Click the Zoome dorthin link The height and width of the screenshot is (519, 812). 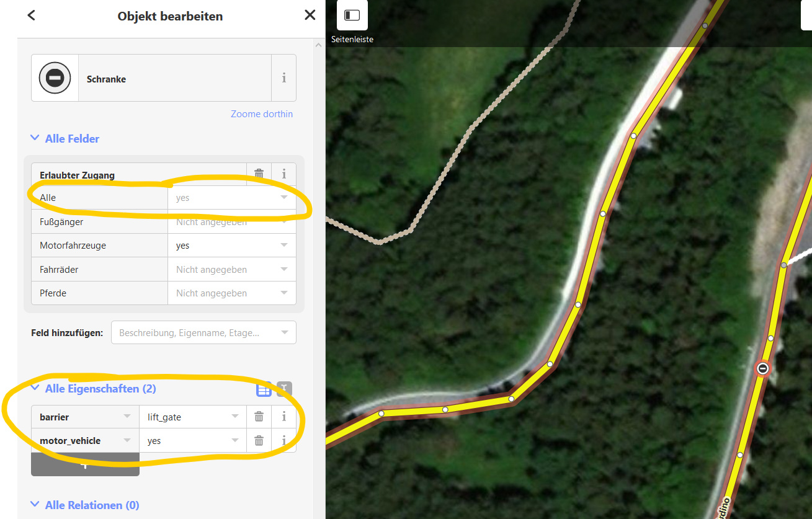pos(262,114)
